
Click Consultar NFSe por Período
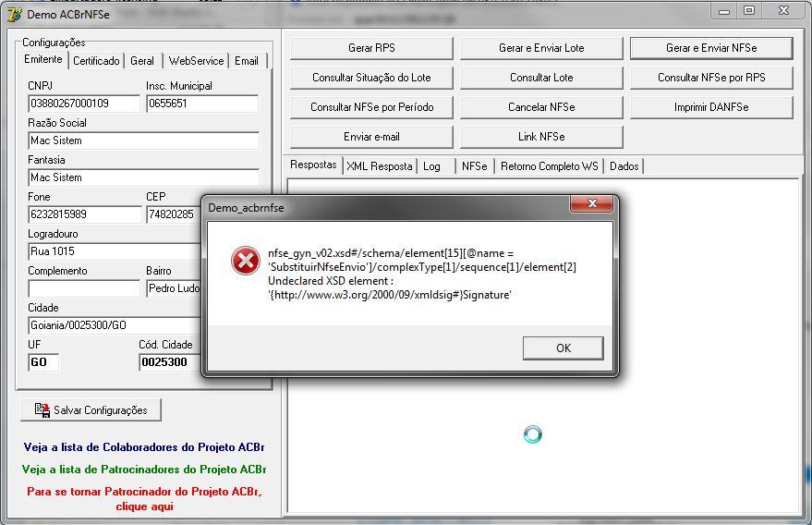tap(371, 107)
